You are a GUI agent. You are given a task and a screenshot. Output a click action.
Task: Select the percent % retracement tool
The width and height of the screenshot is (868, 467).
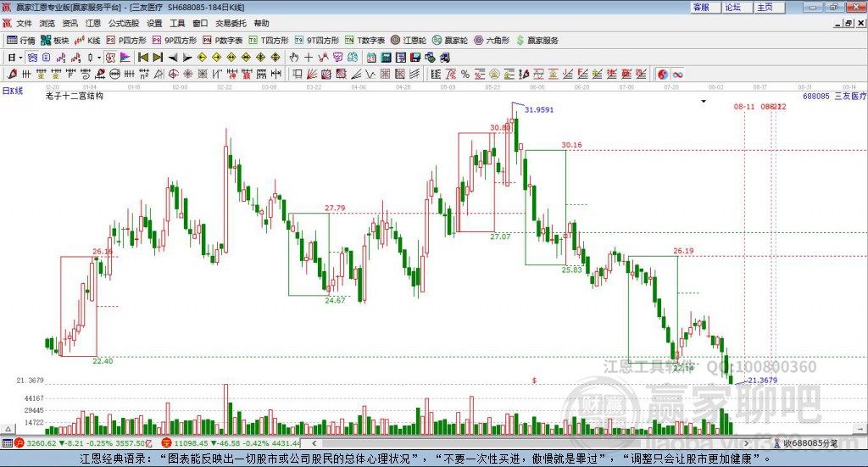pos(465,74)
